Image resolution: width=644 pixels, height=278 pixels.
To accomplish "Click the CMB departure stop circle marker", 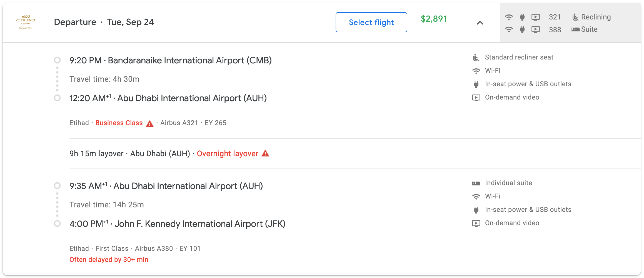I will (57, 60).
